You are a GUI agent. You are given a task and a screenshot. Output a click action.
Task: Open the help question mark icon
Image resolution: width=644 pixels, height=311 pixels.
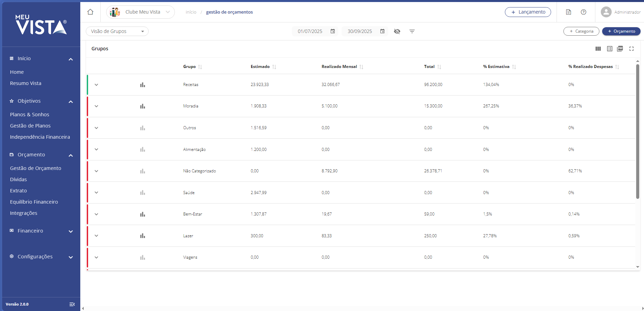[583, 12]
